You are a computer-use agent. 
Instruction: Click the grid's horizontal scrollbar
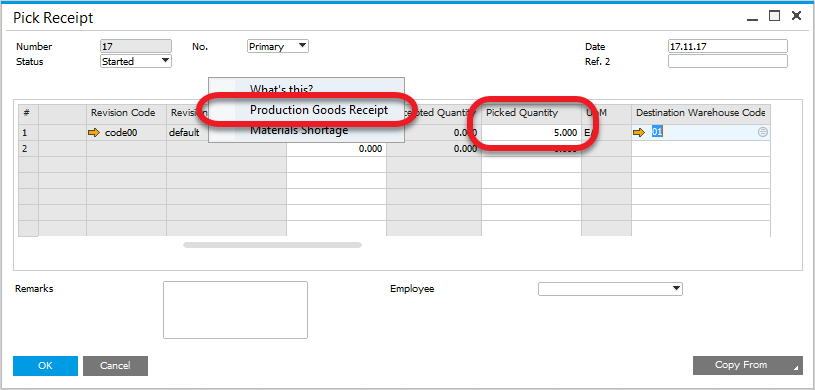pyautogui.click(x=272, y=244)
